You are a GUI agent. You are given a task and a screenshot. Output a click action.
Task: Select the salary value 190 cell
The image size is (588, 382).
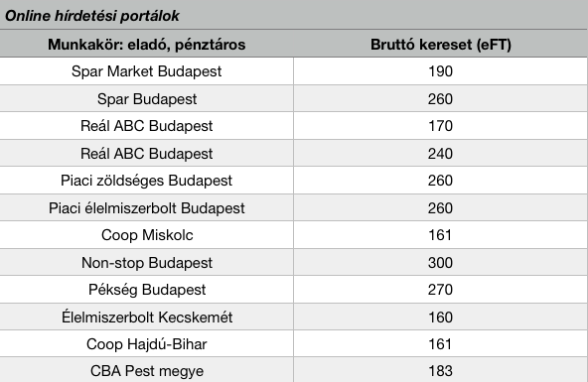point(441,71)
